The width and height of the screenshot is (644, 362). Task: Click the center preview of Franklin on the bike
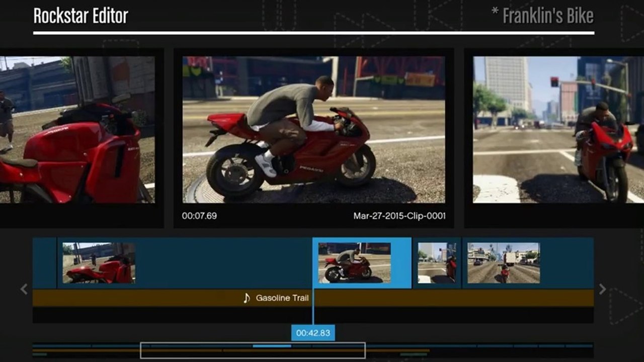point(313,130)
